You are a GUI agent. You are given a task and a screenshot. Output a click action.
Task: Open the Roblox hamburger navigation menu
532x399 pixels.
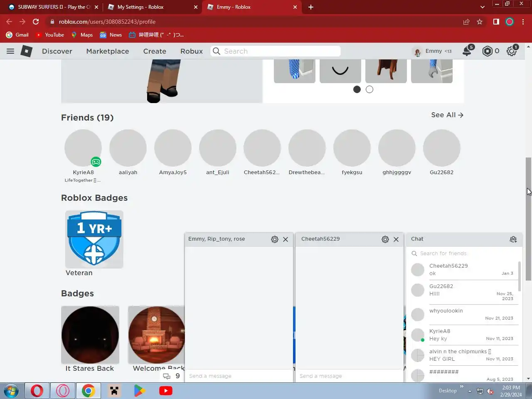10,51
